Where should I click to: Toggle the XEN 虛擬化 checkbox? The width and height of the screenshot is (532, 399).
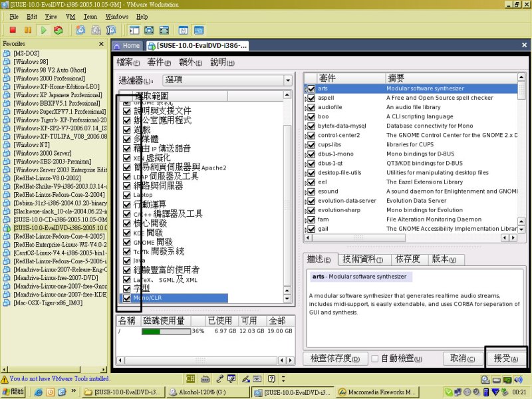pyautogui.click(x=127, y=158)
